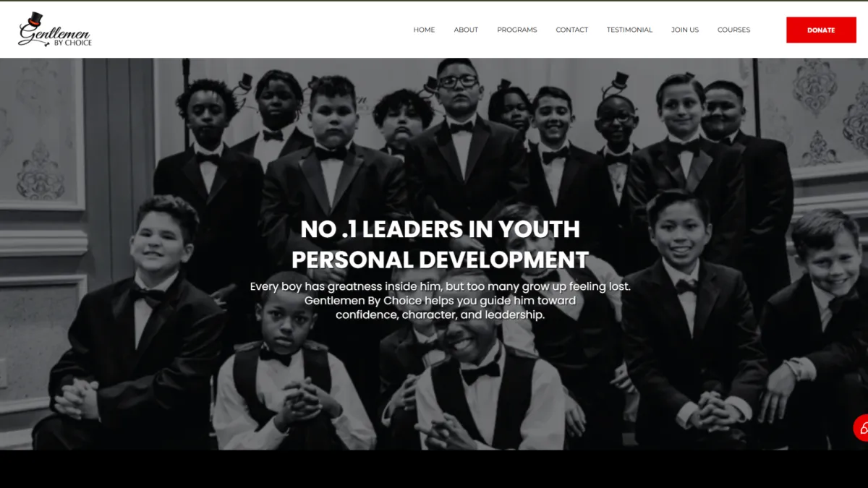Click JOIN US in the header
Image resolution: width=868 pixels, height=488 pixels.
(685, 30)
